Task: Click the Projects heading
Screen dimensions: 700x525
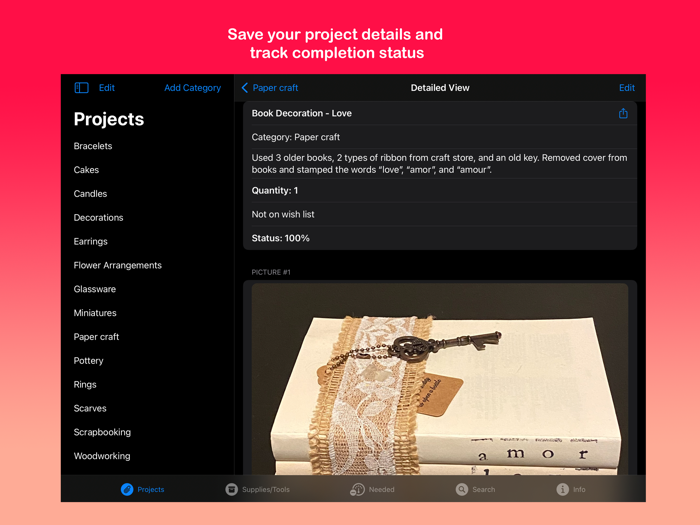Action: (109, 119)
